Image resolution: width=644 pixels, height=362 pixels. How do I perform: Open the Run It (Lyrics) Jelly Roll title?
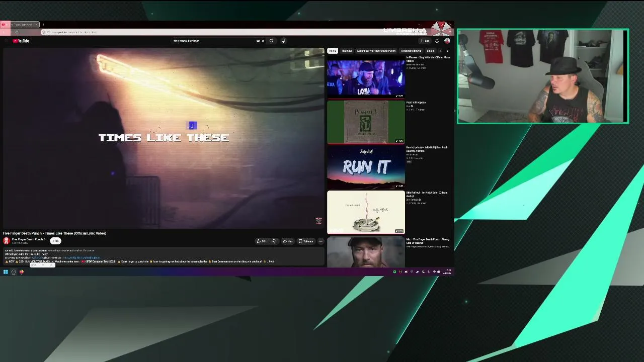tap(427, 149)
